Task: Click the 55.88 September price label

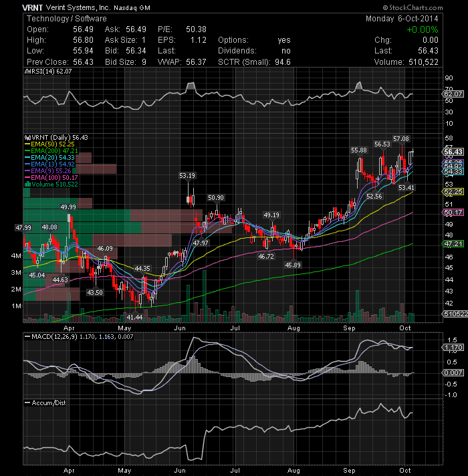Action: (x=359, y=150)
